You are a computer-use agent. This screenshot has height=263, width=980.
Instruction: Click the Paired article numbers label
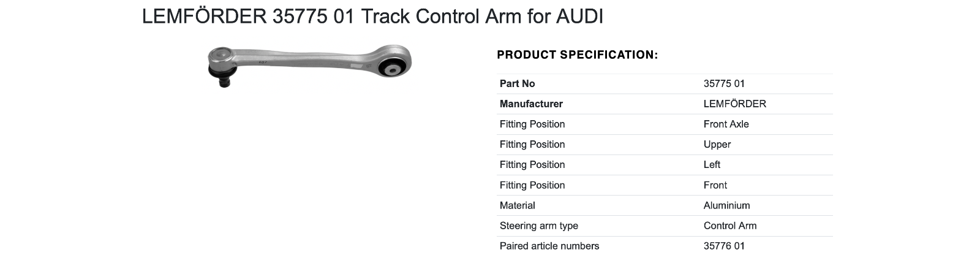tap(549, 246)
